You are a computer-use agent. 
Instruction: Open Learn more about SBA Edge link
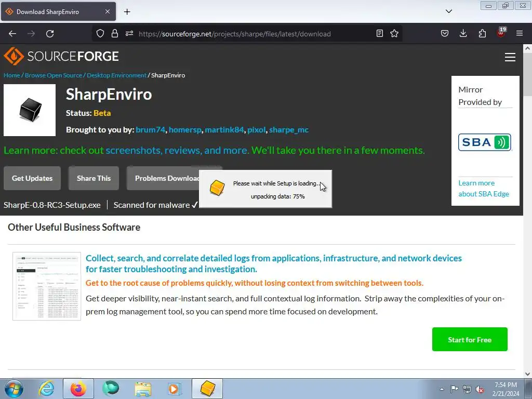point(484,188)
